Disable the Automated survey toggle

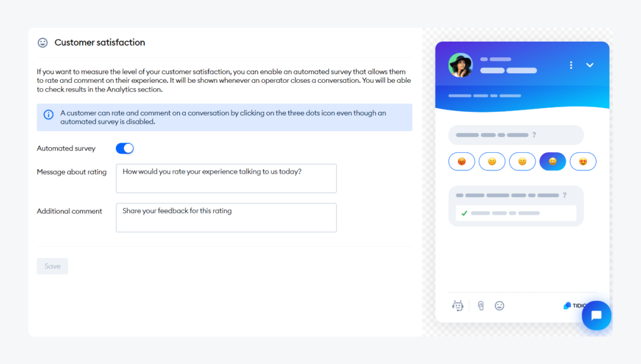point(124,148)
